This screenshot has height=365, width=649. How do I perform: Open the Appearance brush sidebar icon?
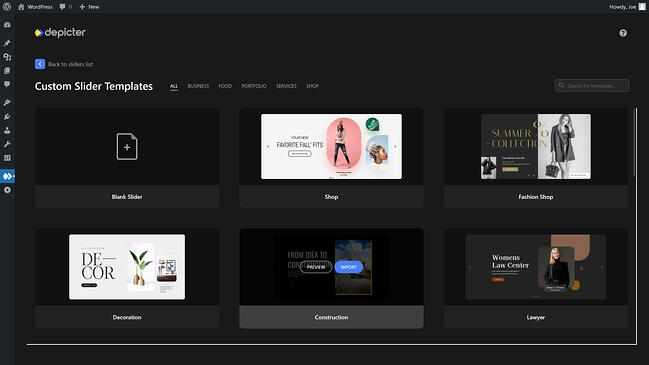tap(7, 103)
